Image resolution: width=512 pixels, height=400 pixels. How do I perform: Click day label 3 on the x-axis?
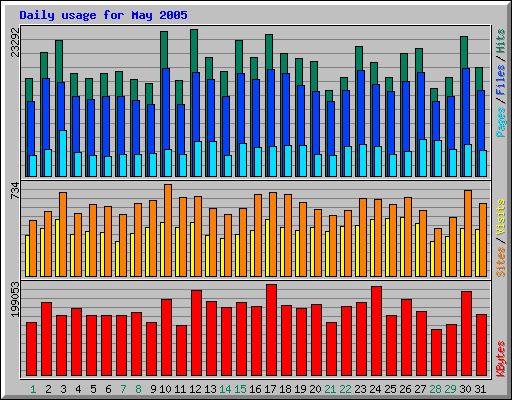point(63,389)
